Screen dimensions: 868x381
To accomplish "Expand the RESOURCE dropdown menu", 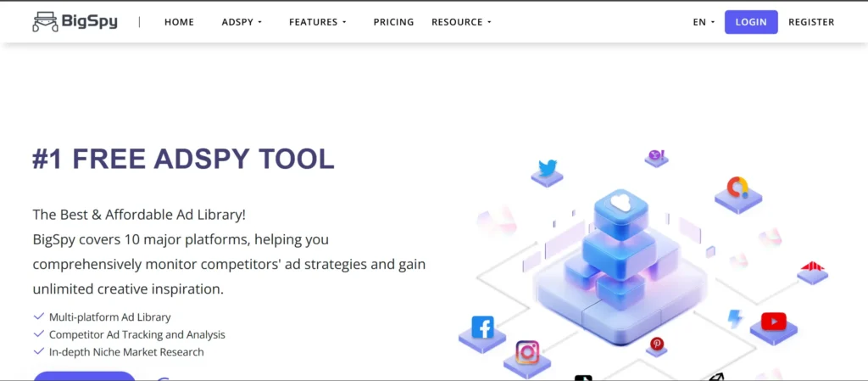I will 461,22.
